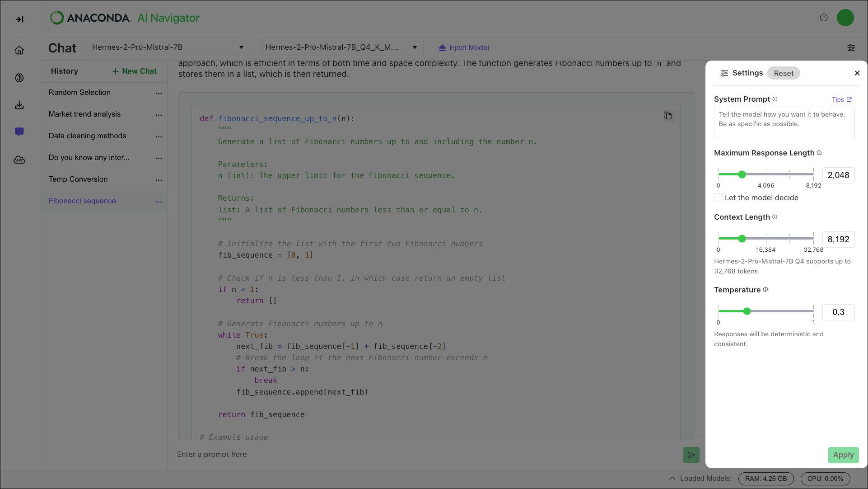Open options for Fibonacci sequence chat
This screenshot has height=489, width=868.
[159, 201]
